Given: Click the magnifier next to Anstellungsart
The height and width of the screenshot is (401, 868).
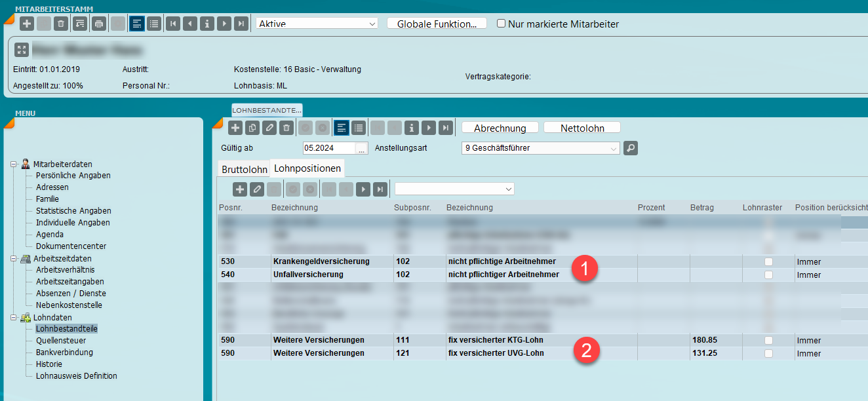Looking at the screenshot, I should coord(630,148).
